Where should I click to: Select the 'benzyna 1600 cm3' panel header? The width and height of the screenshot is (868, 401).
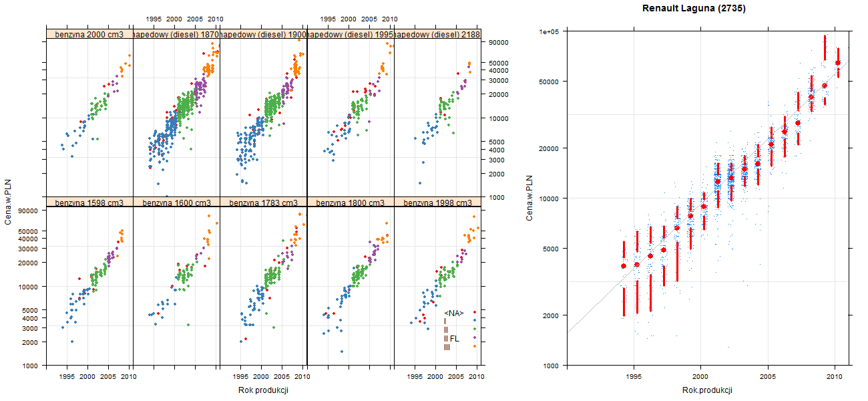pyautogui.click(x=176, y=203)
